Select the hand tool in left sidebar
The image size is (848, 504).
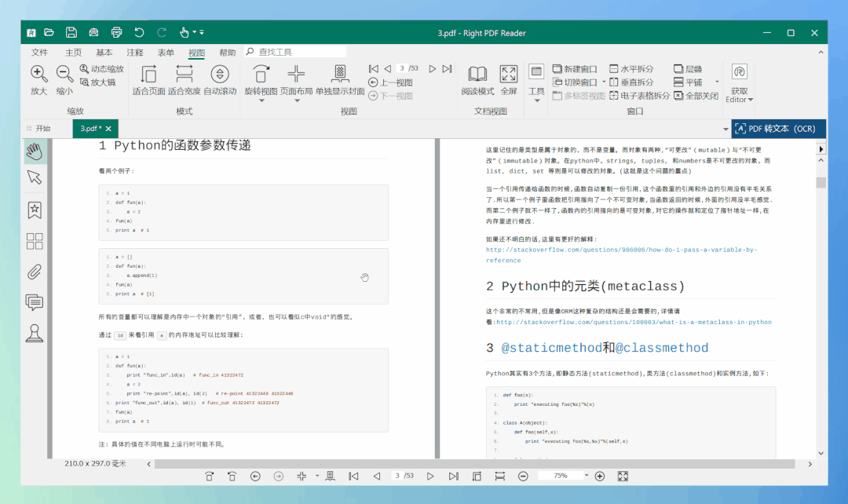point(35,152)
